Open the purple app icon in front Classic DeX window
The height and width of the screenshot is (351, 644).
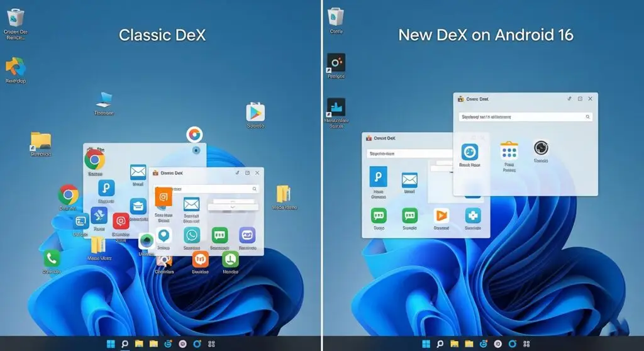(247, 235)
